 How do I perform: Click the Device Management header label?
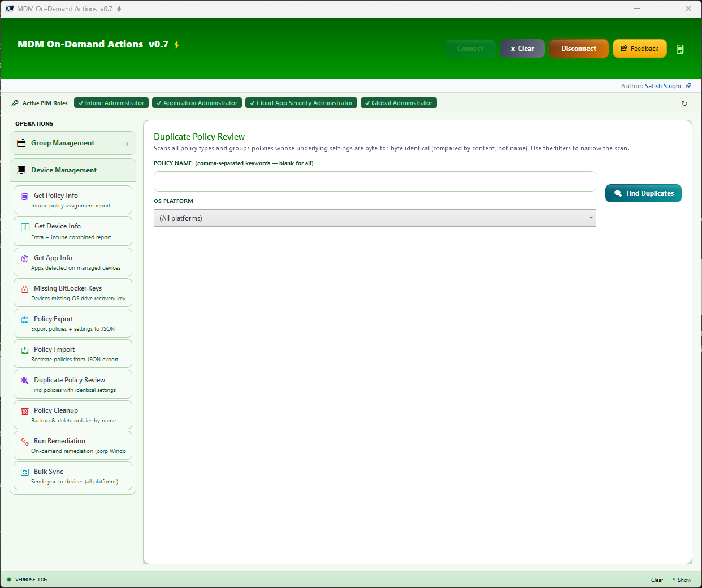(x=64, y=170)
